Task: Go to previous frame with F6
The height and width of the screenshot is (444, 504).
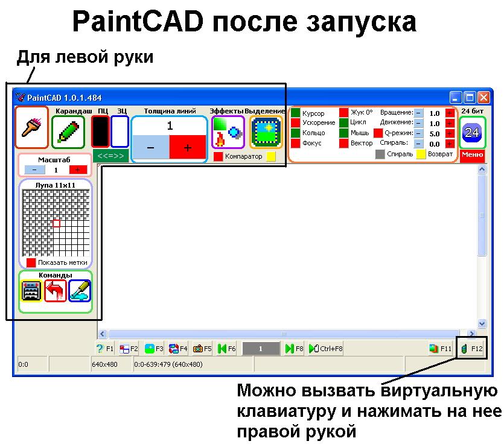Action: coord(226,349)
